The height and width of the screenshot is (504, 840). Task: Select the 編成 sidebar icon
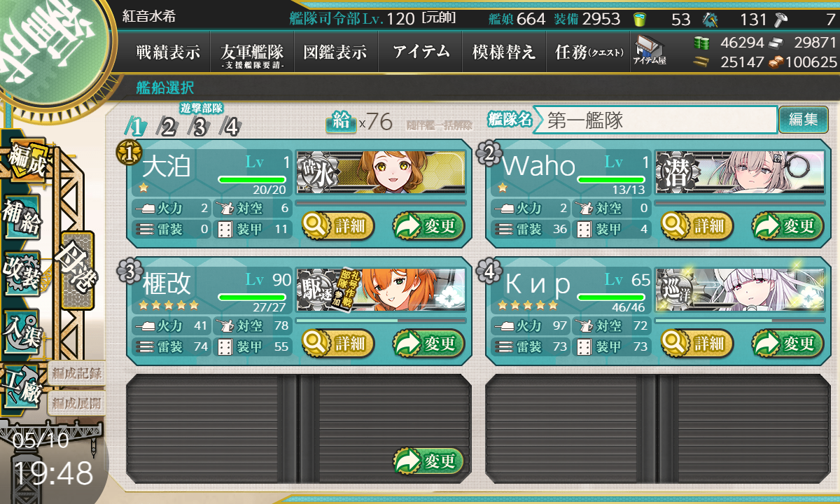26,160
